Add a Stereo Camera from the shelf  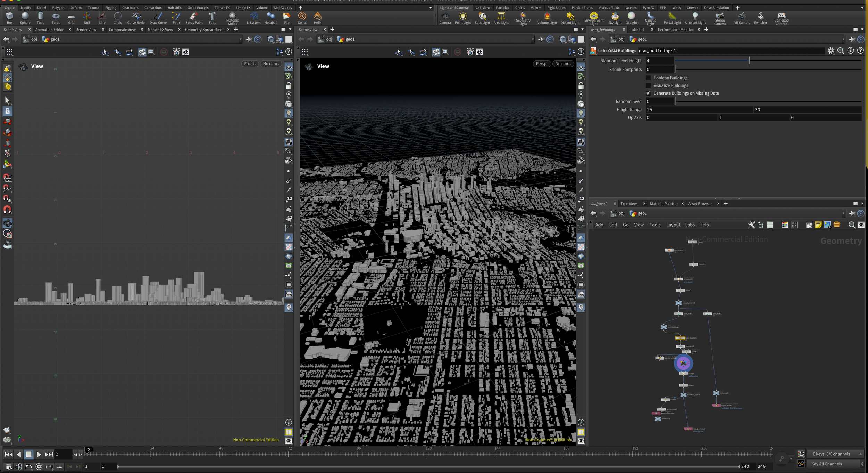point(720,17)
